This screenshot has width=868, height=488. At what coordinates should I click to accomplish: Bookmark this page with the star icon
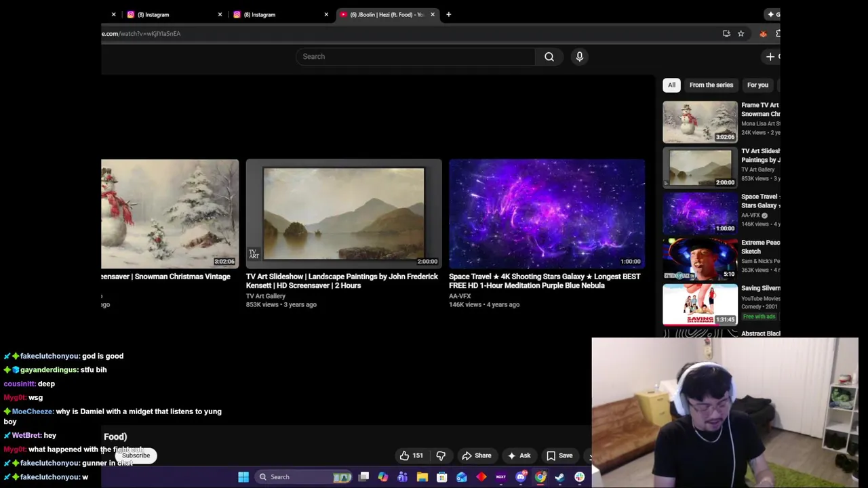(741, 33)
